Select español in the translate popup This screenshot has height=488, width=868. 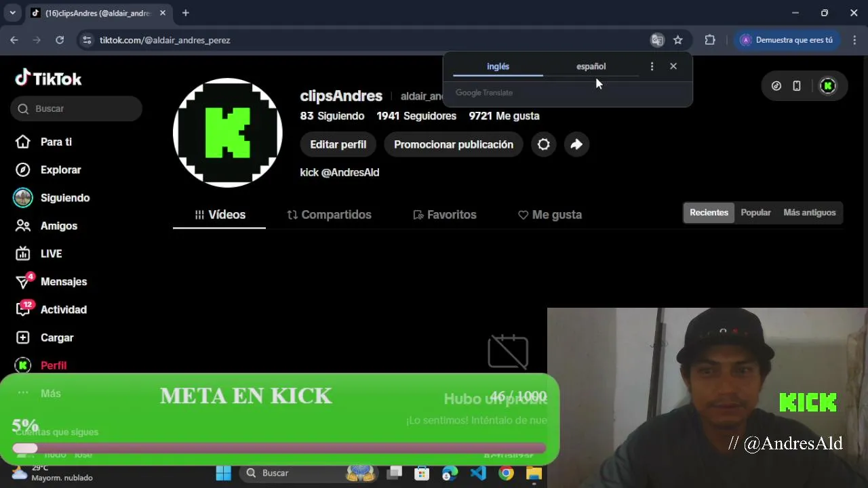click(591, 66)
